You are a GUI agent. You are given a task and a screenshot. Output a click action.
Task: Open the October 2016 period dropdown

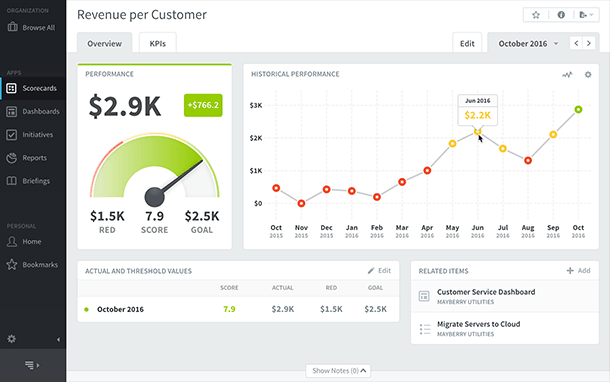tap(528, 44)
